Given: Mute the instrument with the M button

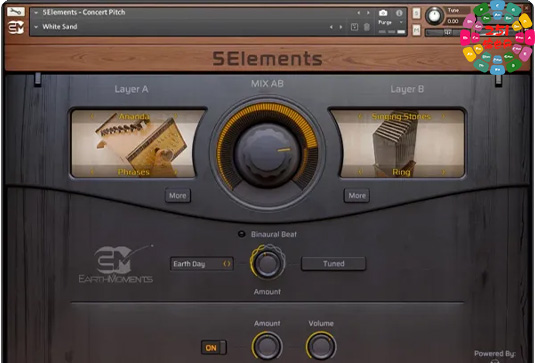Looking at the screenshot, I should [x=416, y=30].
